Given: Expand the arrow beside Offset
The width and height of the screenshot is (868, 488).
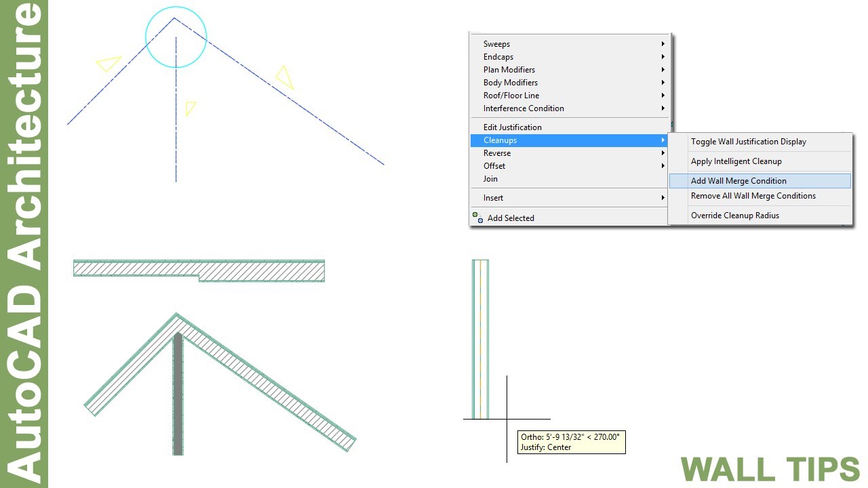Looking at the screenshot, I should [663, 166].
